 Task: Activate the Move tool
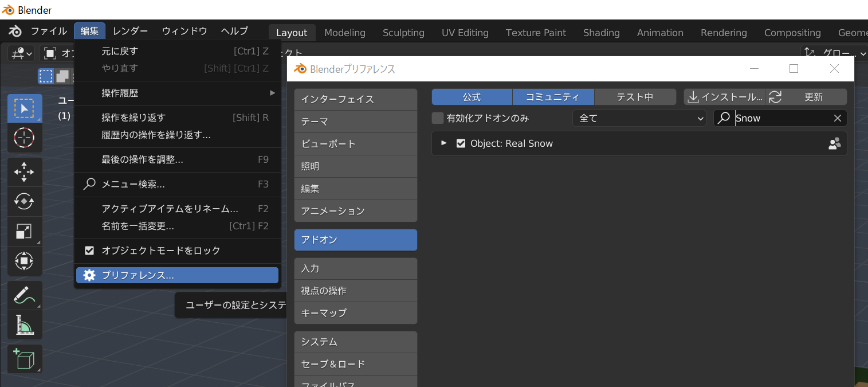[x=24, y=172]
